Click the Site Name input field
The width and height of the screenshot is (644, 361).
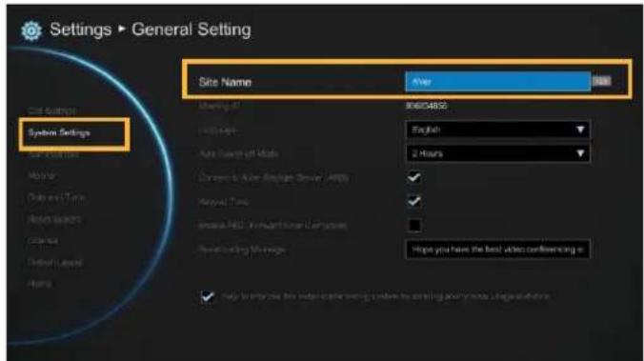[x=497, y=81]
